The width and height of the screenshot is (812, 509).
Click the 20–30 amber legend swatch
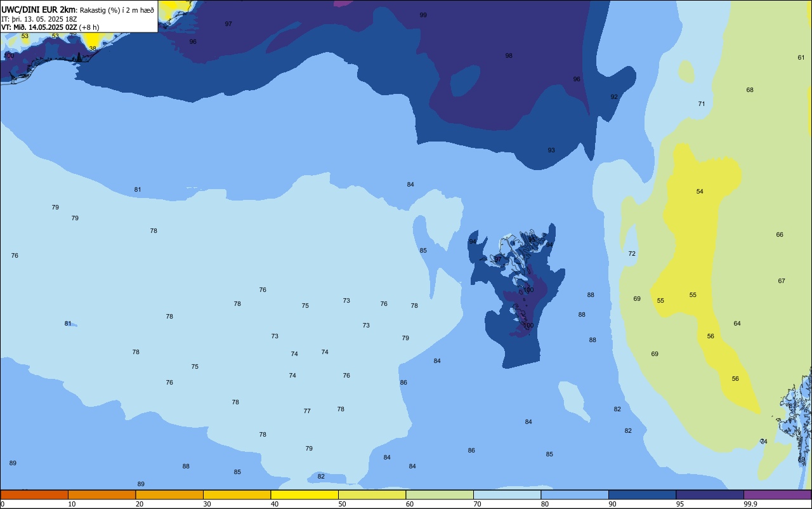tap(169, 494)
